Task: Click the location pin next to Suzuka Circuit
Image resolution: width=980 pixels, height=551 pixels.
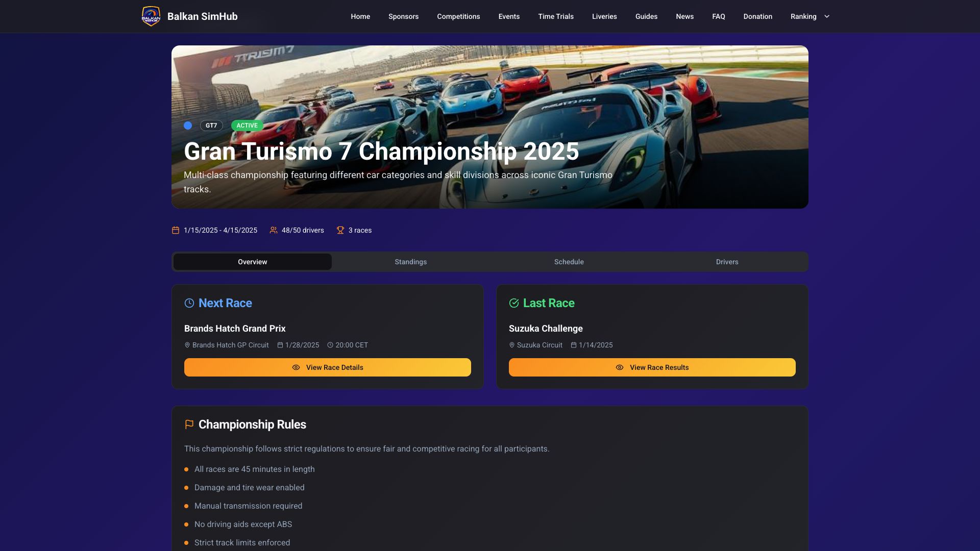Action: pyautogui.click(x=512, y=345)
